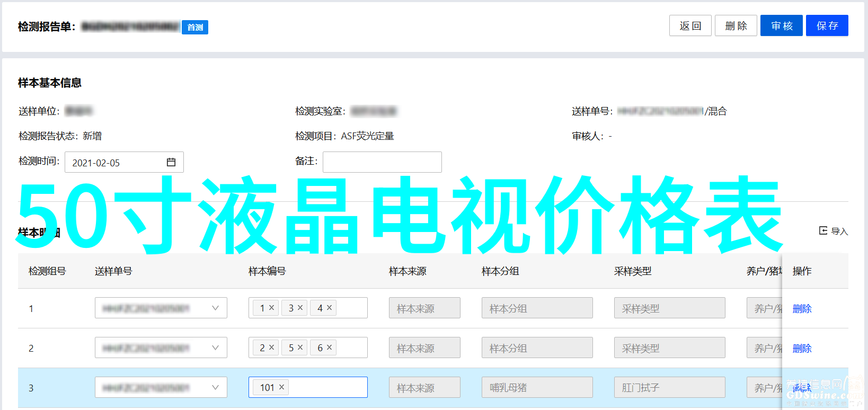Expand 送样单号 dropdown in row 2
The image size is (868, 410).
pos(215,347)
